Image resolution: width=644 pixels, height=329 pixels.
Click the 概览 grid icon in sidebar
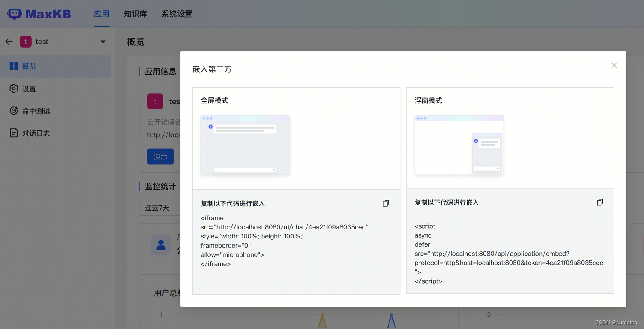pos(14,66)
